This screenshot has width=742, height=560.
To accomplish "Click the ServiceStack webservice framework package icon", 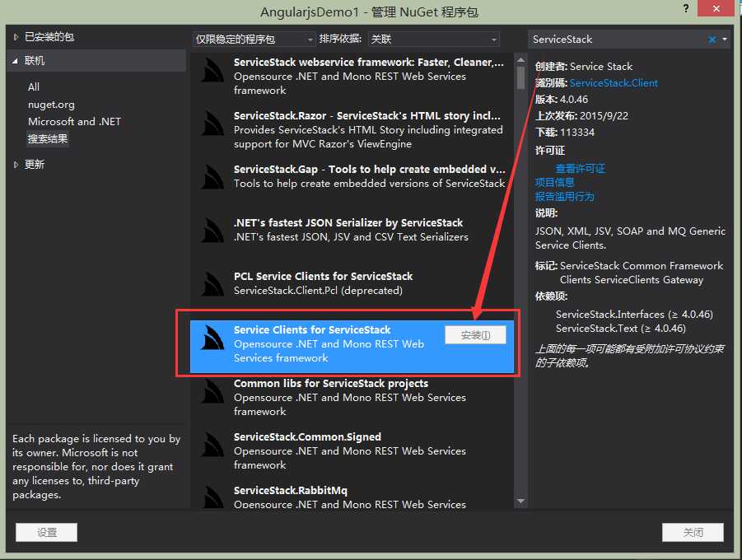I will [212, 70].
